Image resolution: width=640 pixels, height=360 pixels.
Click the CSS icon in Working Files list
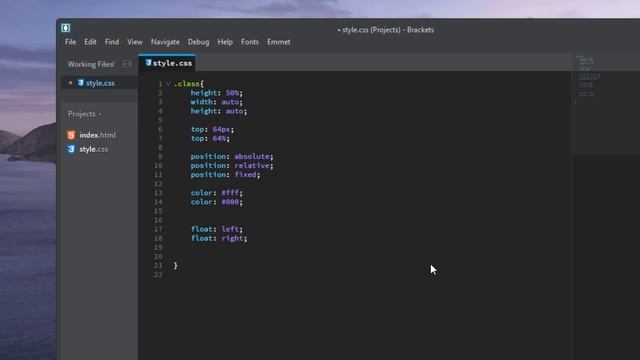click(81, 82)
